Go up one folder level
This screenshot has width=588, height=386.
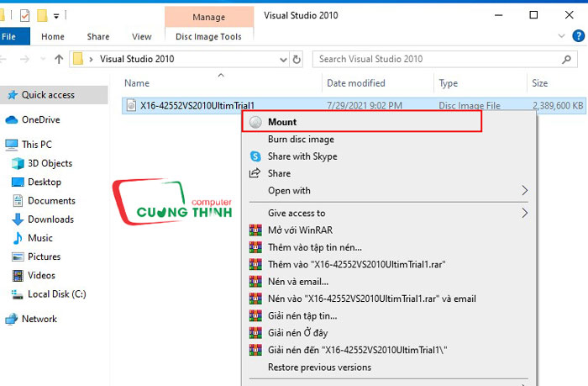[59, 59]
